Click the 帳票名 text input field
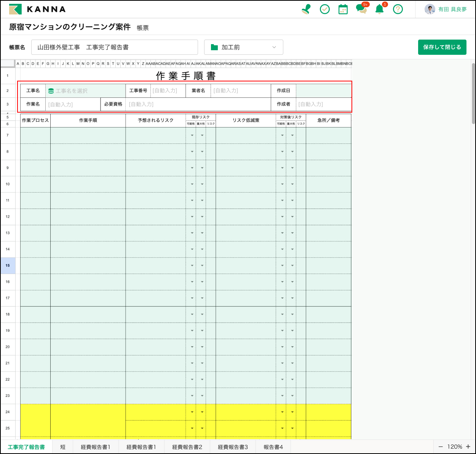This screenshot has height=454, width=476. pyautogui.click(x=114, y=47)
